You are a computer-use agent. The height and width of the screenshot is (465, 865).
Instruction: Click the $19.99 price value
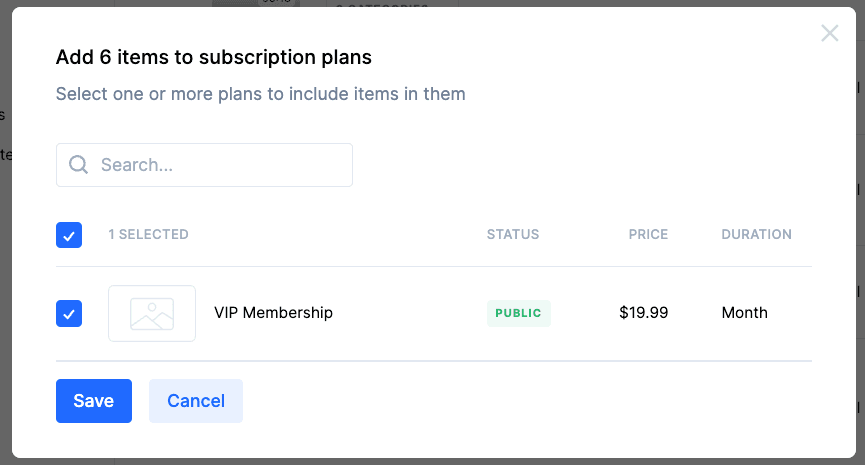643,313
